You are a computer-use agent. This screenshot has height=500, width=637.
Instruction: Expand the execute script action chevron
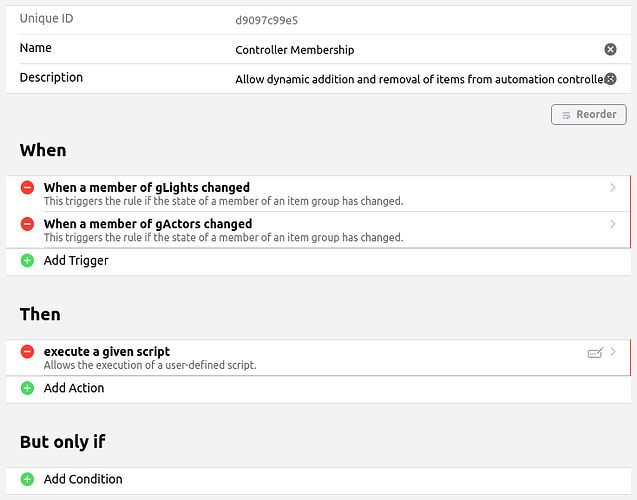613,352
